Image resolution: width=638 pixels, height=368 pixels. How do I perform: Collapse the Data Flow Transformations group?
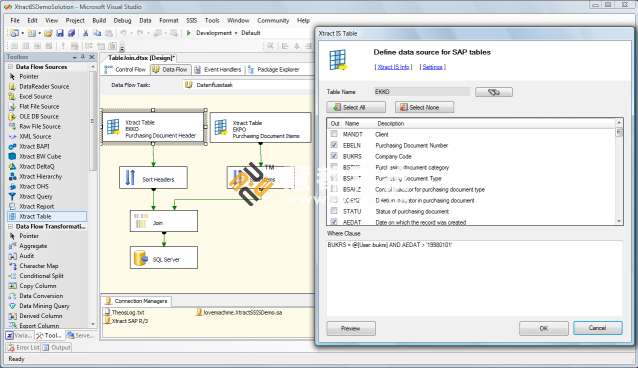[x=10, y=226]
